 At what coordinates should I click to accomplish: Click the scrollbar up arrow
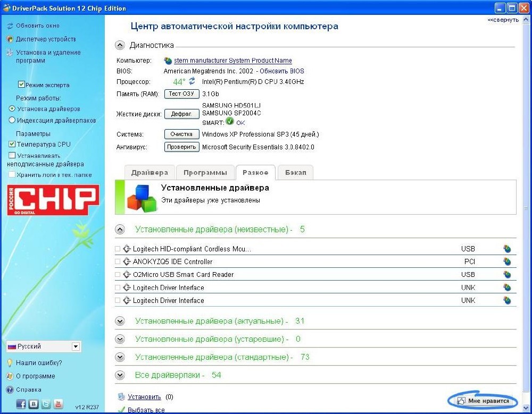[x=527, y=20]
